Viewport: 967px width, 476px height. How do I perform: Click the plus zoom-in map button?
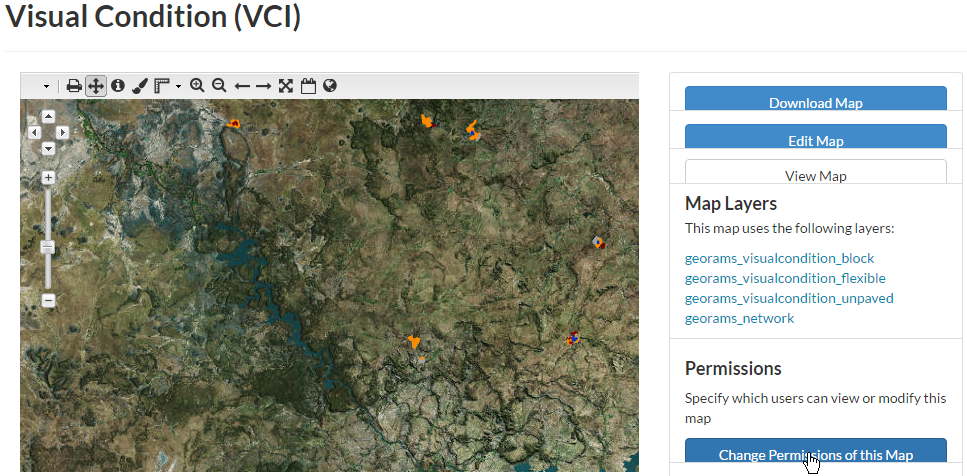coord(49,178)
